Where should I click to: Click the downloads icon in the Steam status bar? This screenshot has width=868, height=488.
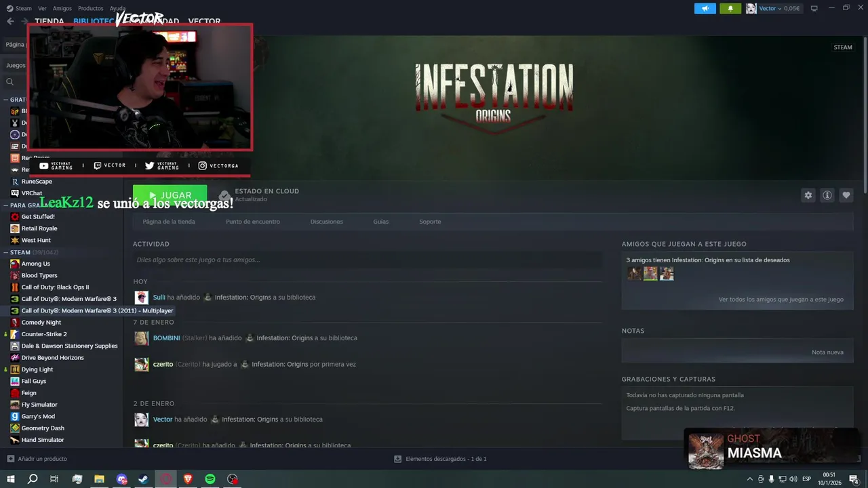point(397,459)
